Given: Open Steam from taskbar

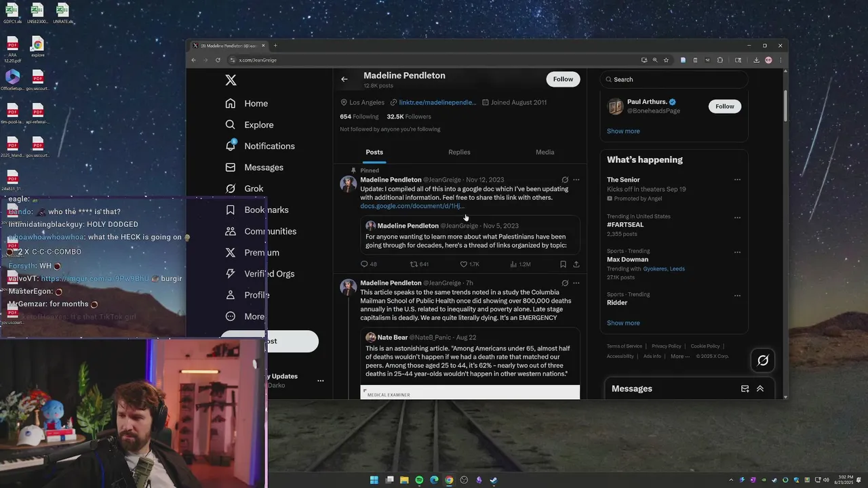Looking at the screenshot, I should [494, 480].
